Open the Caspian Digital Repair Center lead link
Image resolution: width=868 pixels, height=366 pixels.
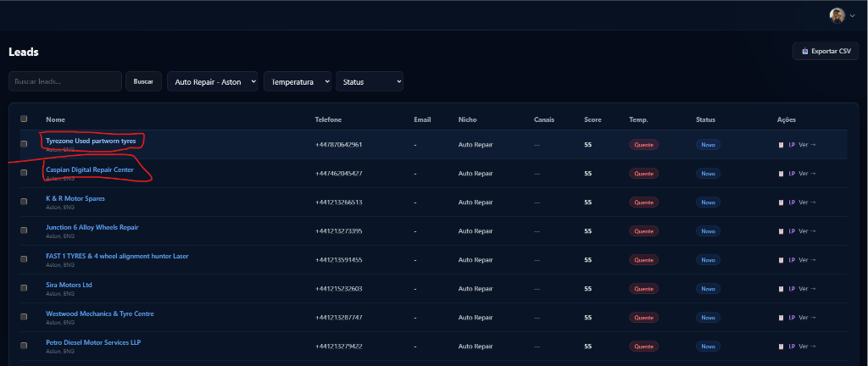(x=90, y=169)
